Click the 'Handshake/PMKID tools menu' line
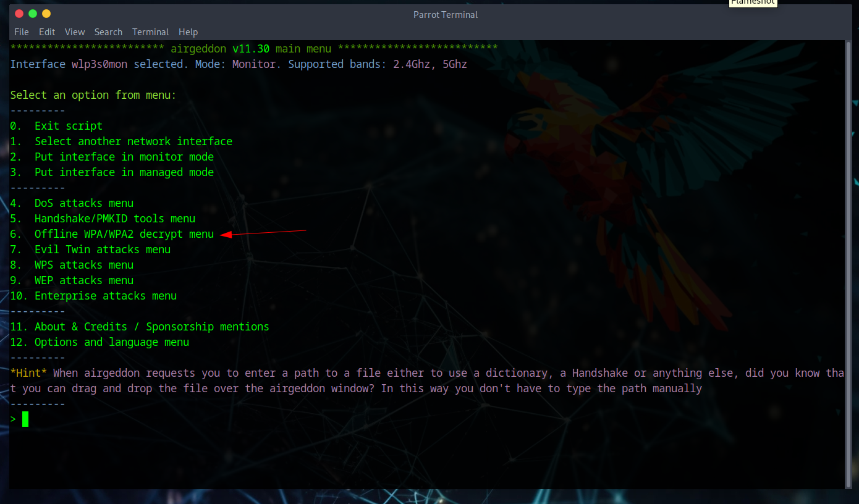859x504 pixels. click(114, 219)
